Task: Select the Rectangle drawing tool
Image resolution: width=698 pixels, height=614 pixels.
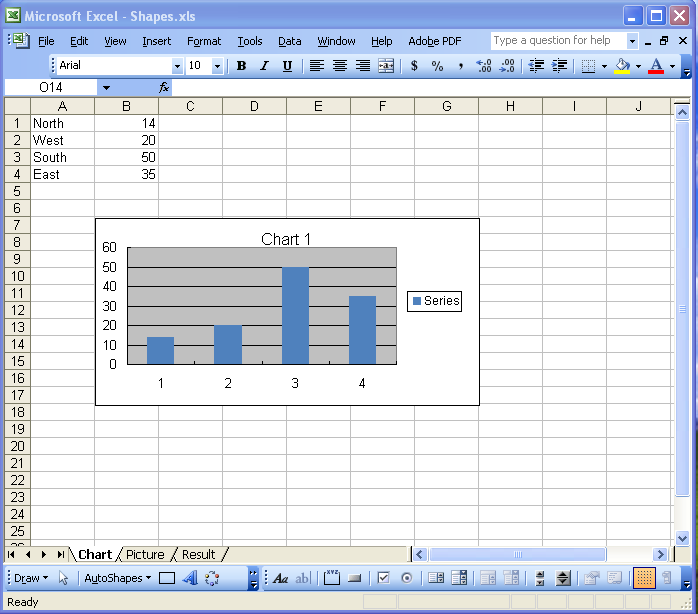Action: coord(167,578)
